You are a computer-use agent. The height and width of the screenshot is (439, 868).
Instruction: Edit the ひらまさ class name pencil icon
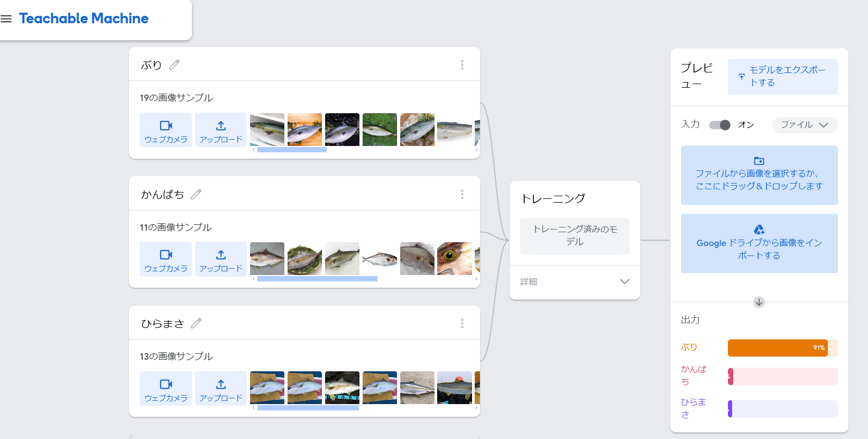tap(196, 323)
